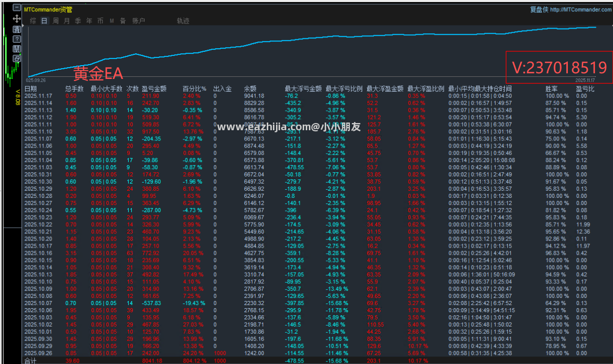This screenshot has height=364, width=613.
Task: Click the 最大浮亏金额 column header
Action: [303, 89]
